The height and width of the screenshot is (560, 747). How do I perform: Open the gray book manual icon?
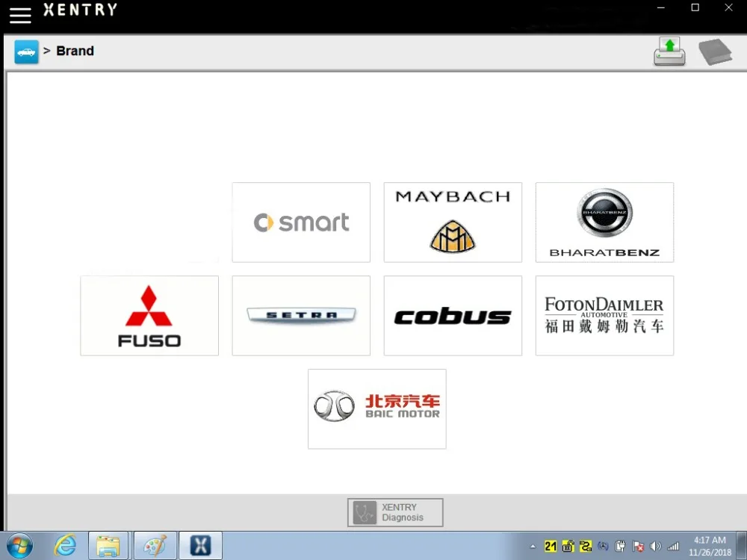click(x=715, y=52)
